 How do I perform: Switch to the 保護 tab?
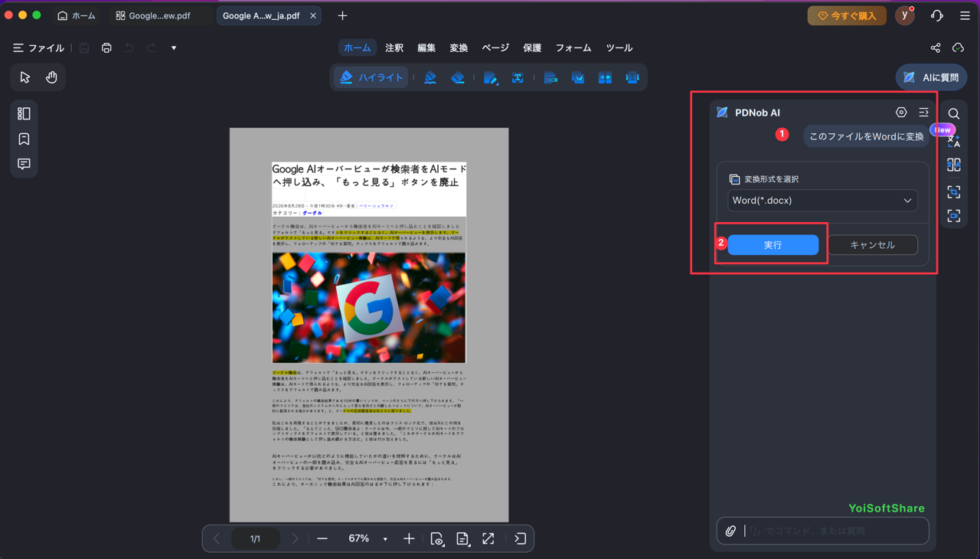pos(532,47)
